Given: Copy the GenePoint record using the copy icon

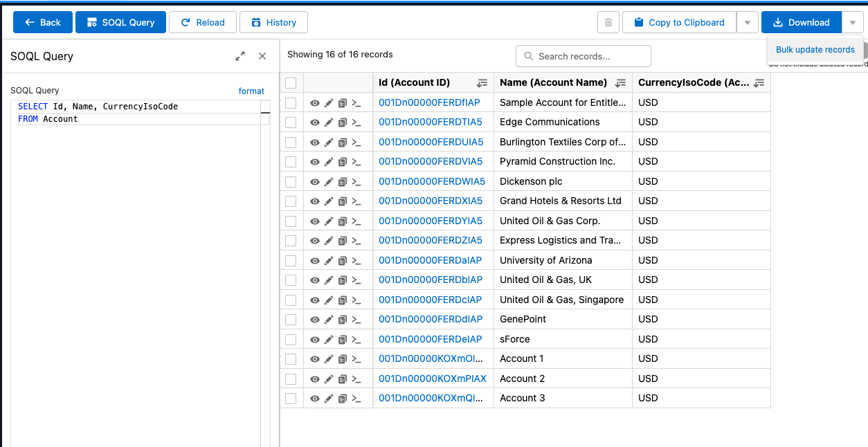Looking at the screenshot, I should pyautogui.click(x=342, y=319).
